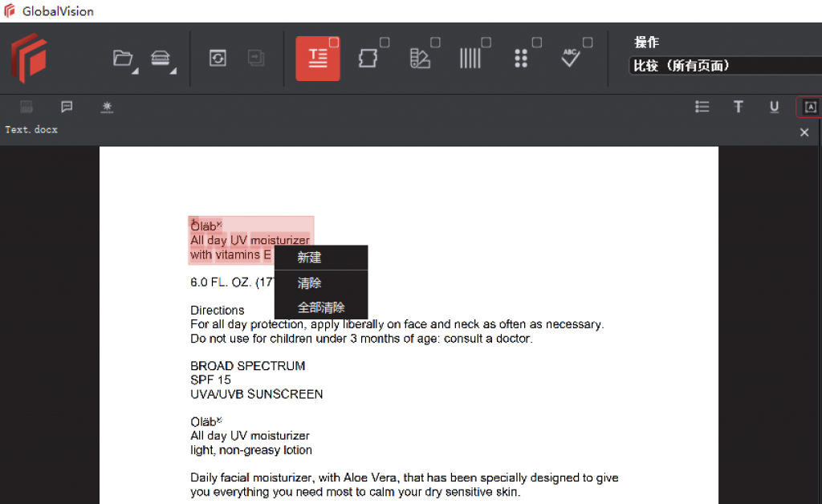The height and width of the screenshot is (504, 822).
Task: Select the Text inspection mode button
Action: point(318,58)
